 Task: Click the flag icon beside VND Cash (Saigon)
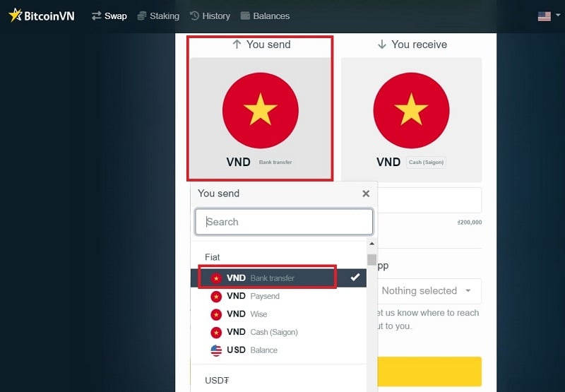[216, 332]
